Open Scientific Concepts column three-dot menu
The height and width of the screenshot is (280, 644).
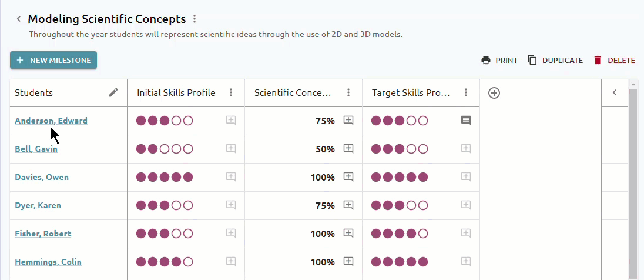tap(348, 92)
